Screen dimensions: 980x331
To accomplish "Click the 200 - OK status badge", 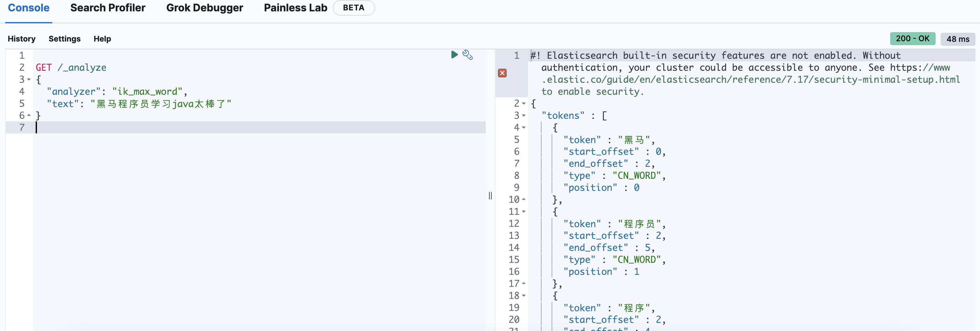I will pos(912,39).
